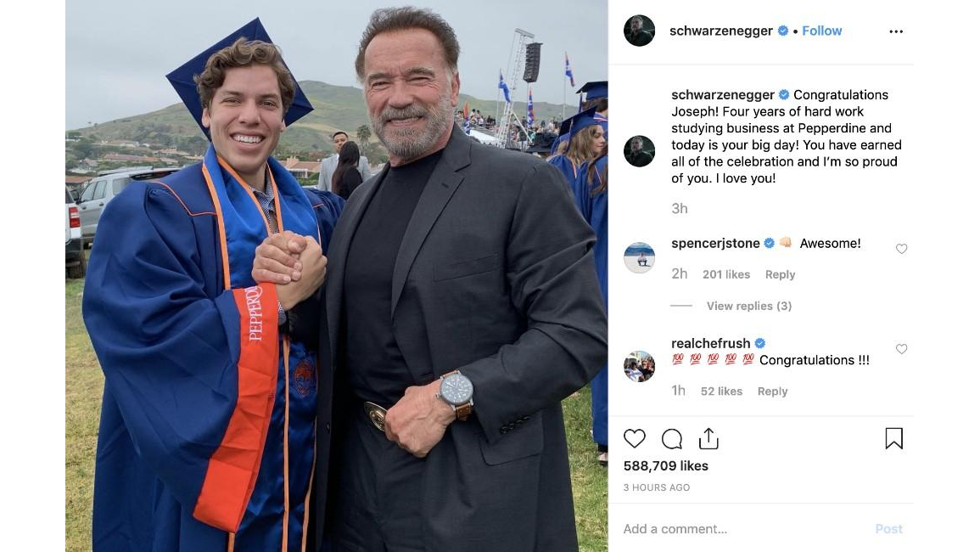This screenshot has width=980, height=552.
Task: Like realchefrush's comment heart
Action: point(901,349)
